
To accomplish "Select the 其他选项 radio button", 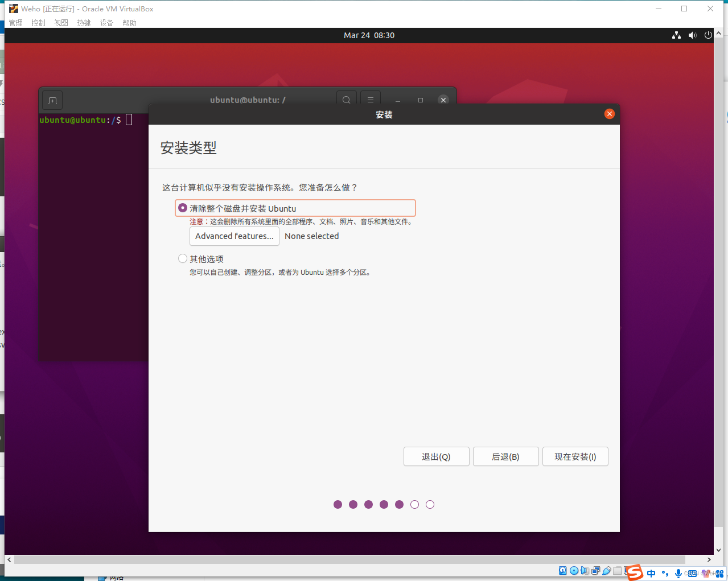I will (x=183, y=258).
